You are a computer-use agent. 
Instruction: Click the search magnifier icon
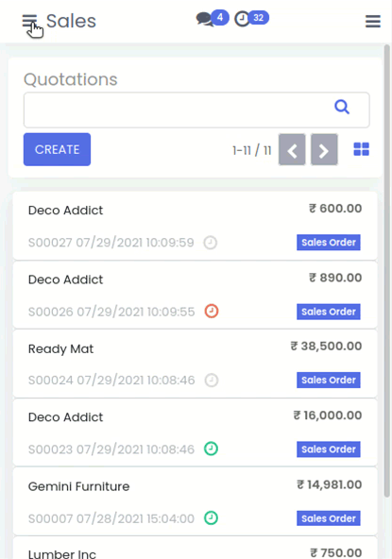(x=342, y=107)
